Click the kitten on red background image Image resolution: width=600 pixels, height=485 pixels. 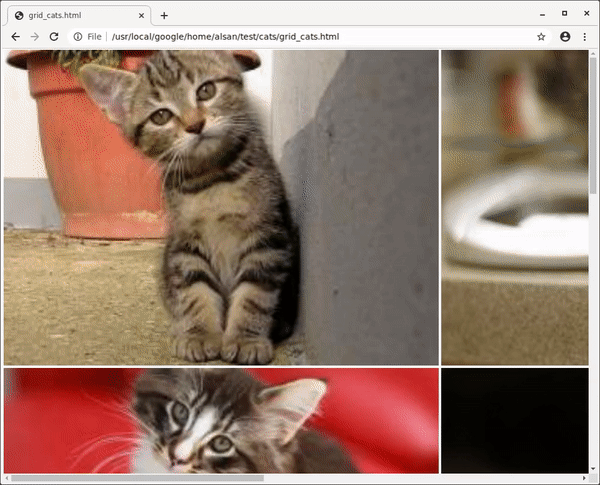[221, 421]
